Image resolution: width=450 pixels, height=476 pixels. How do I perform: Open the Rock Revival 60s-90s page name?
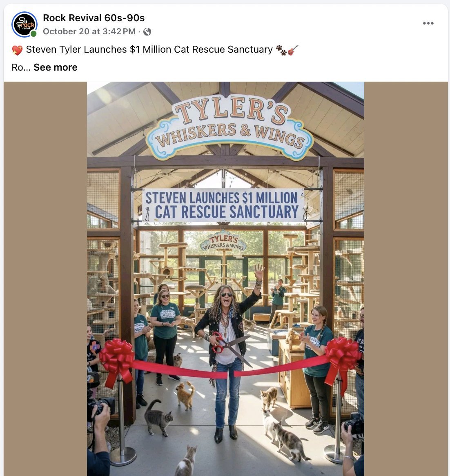point(94,18)
